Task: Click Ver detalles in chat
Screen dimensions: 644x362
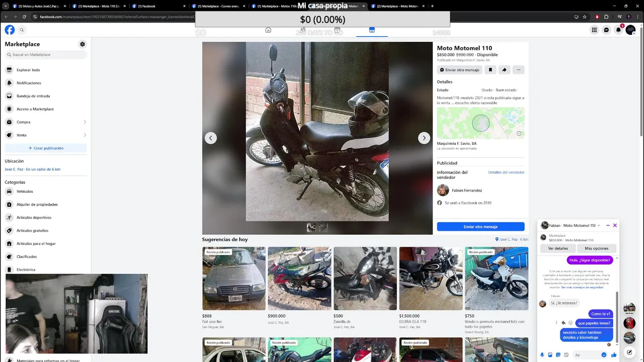Action: [x=558, y=248]
